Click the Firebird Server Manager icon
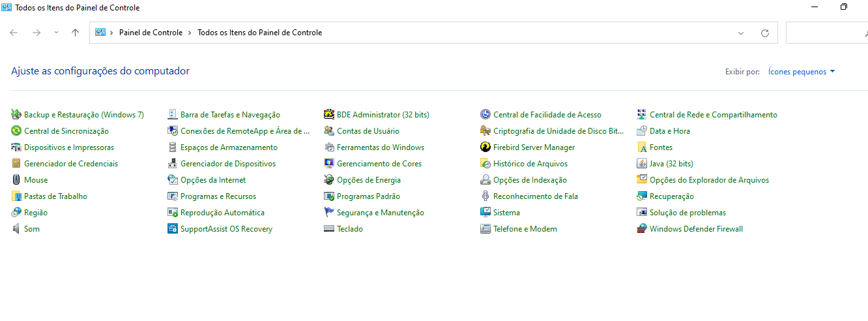The image size is (868, 321). (x=485, y=147)
